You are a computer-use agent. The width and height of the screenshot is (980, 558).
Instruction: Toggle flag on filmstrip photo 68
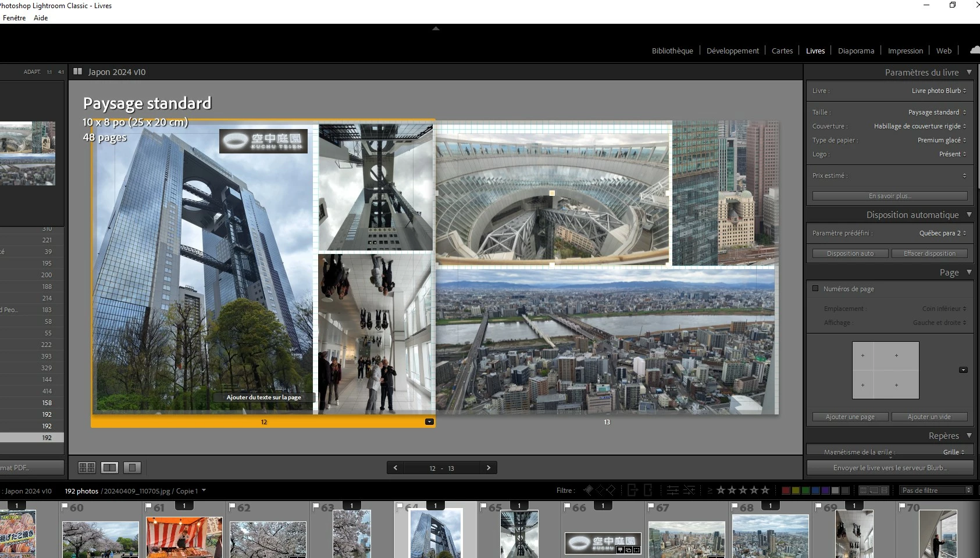735,507
